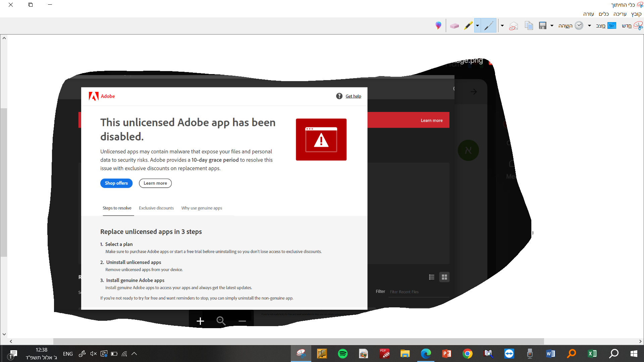Open the Tools (כלים) menu
The image size is (644, 362).
[x=604, y=14]
